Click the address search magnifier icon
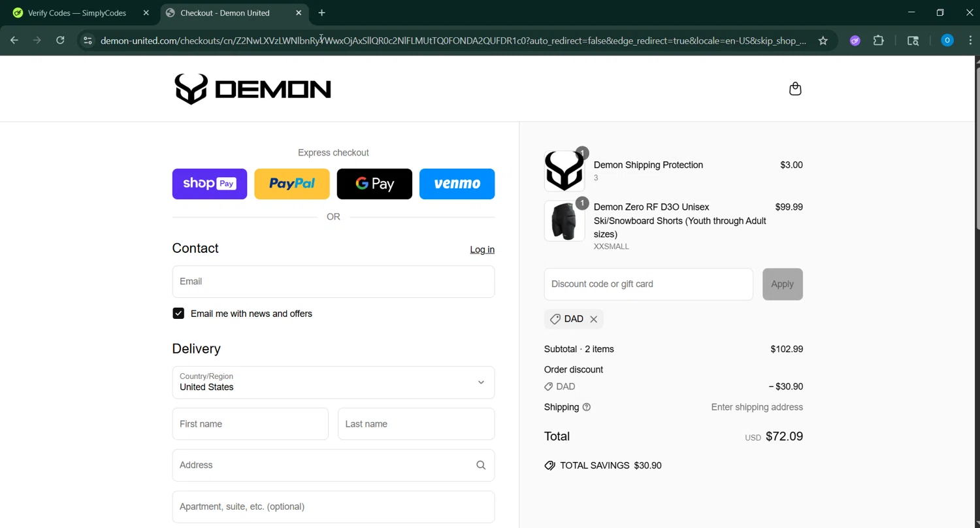Viewport: 980px width, 528px height. tap(481, 465)
